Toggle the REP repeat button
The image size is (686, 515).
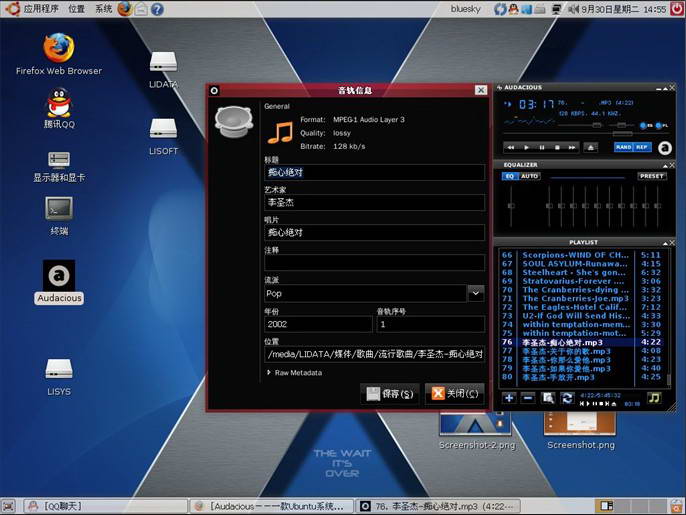[641, 147]
